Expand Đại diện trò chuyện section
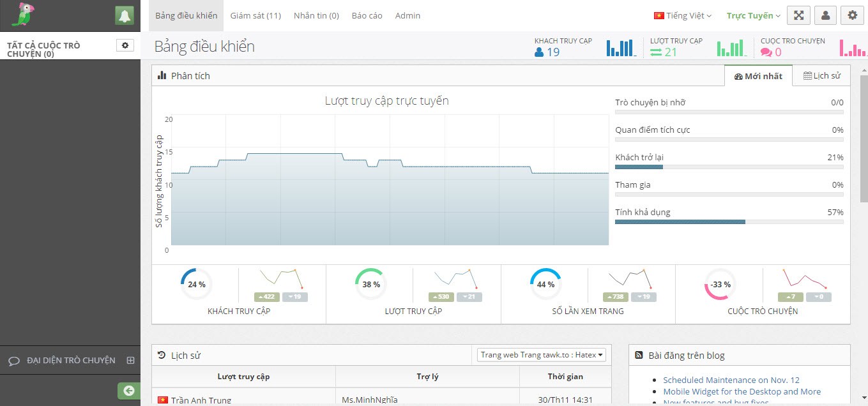The width and height of the screenshot is (868, 406). (x=71, y=360)
